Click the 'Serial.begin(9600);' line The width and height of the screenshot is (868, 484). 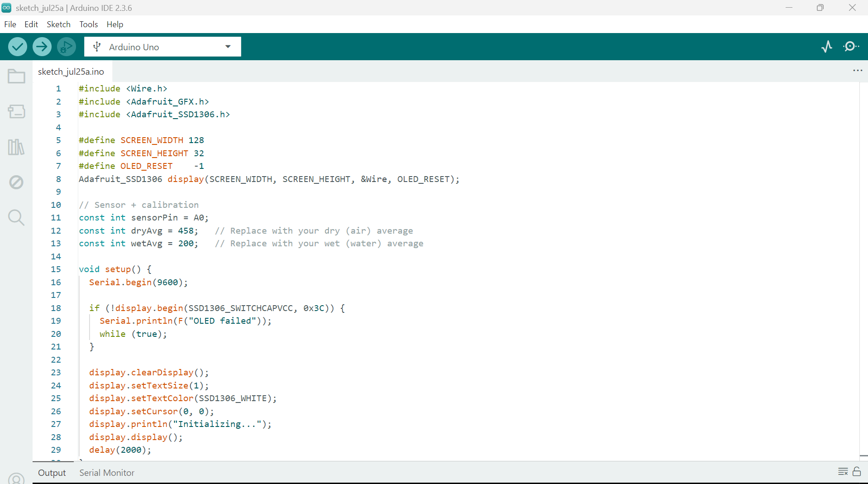[x=138, y=283]
